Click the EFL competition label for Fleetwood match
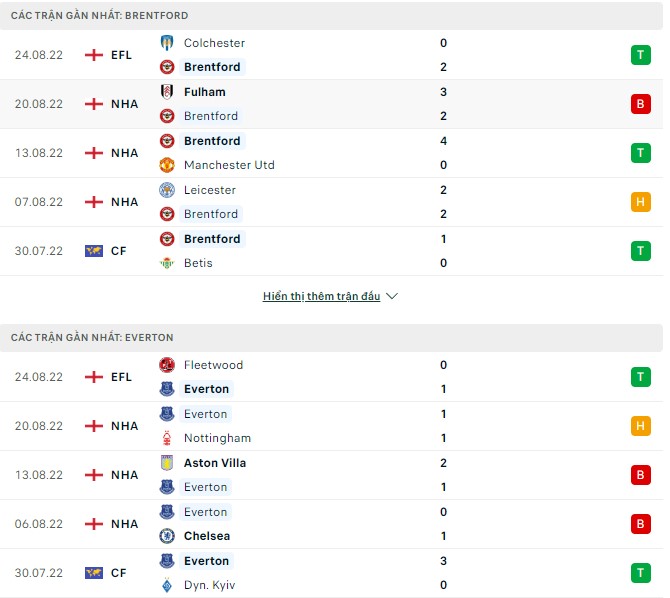The width and height of the screenshot is (670, 598). (x=121, y=377)
